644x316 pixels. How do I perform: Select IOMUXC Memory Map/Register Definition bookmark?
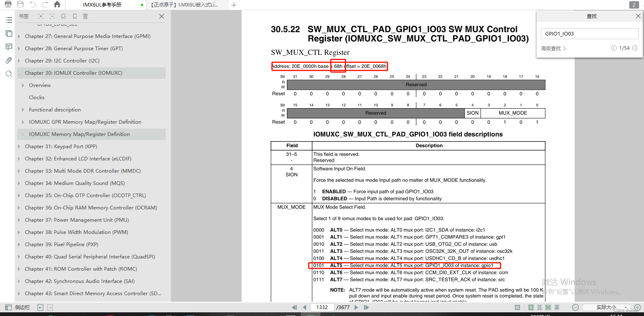pyautogui.click(x=79, y=134)
